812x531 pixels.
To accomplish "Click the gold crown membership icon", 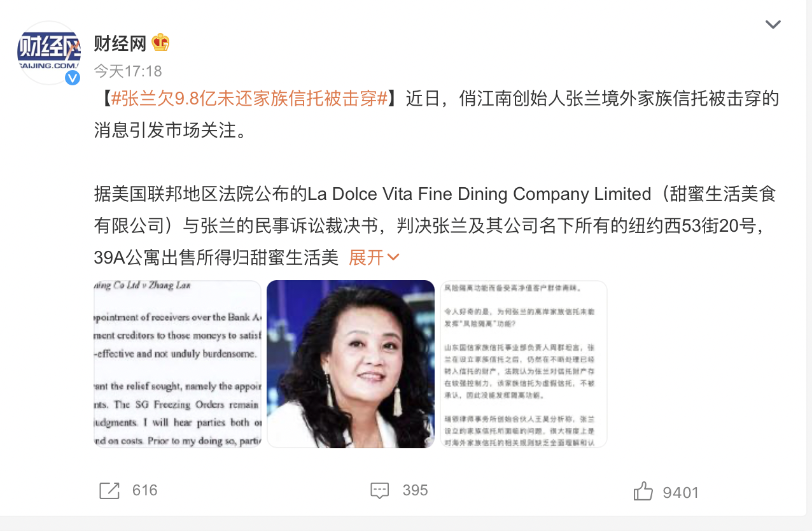I will (160, 43).
